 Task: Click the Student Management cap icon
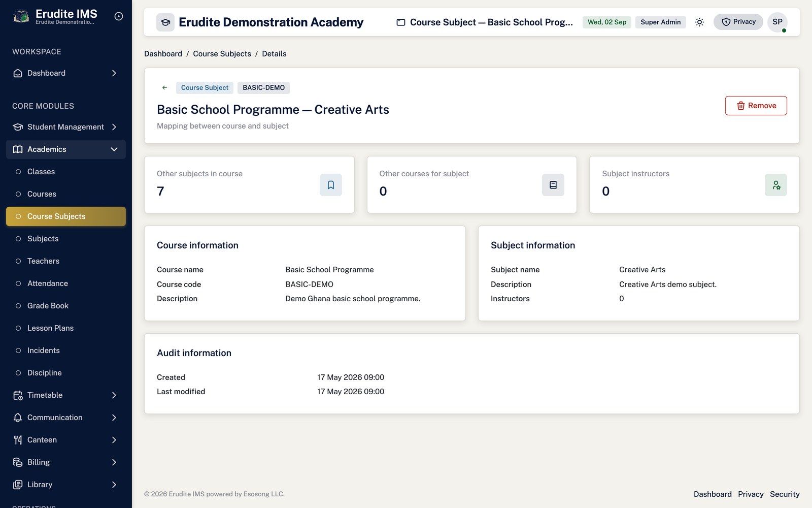[x=18, y=127]
